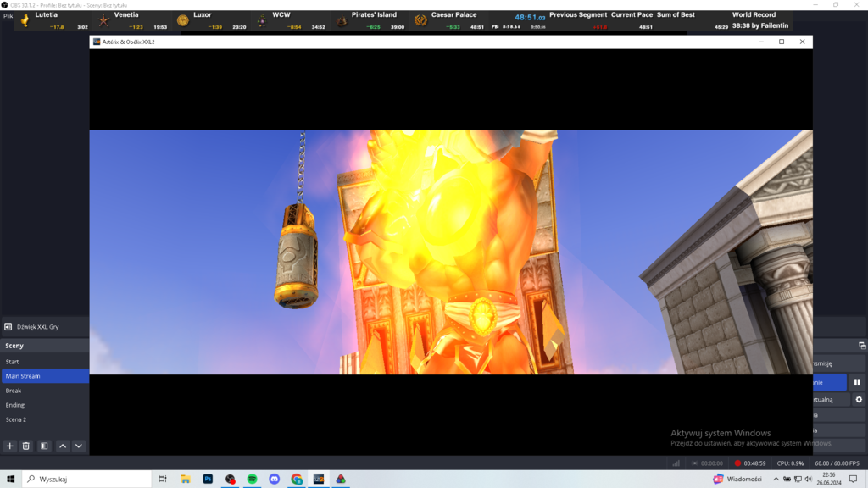Viewport: 868px width, 488px height.
Task: Pause the recording in OBS controls
Action: [x=857, y=382]
